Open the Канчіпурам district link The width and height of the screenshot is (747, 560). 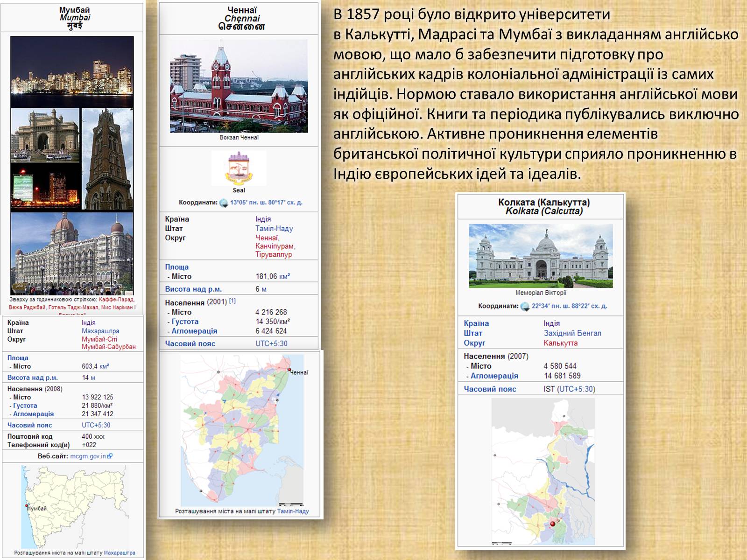275,246
